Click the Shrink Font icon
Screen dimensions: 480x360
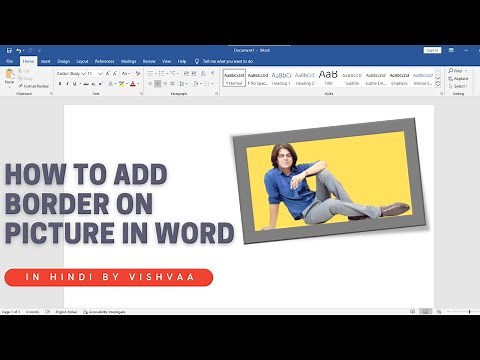click(115, 73)
